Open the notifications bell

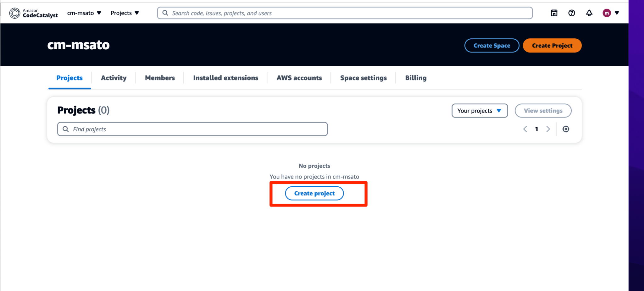[589, 13]
